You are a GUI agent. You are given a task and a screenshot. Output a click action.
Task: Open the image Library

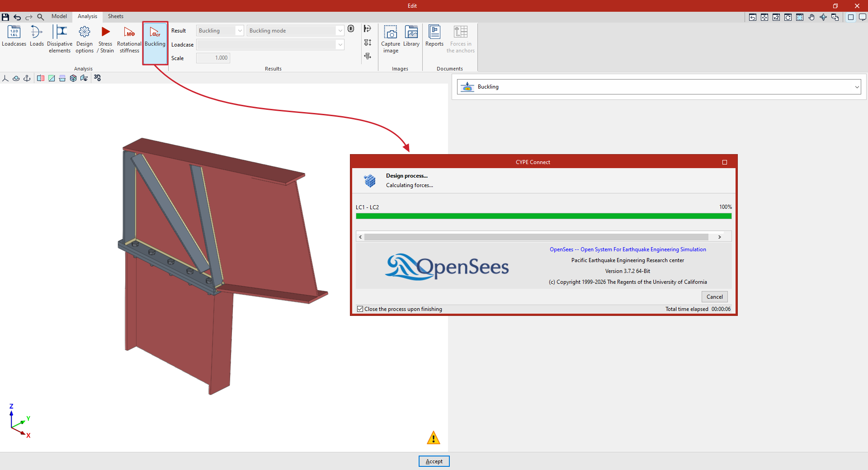coord(411,37)
